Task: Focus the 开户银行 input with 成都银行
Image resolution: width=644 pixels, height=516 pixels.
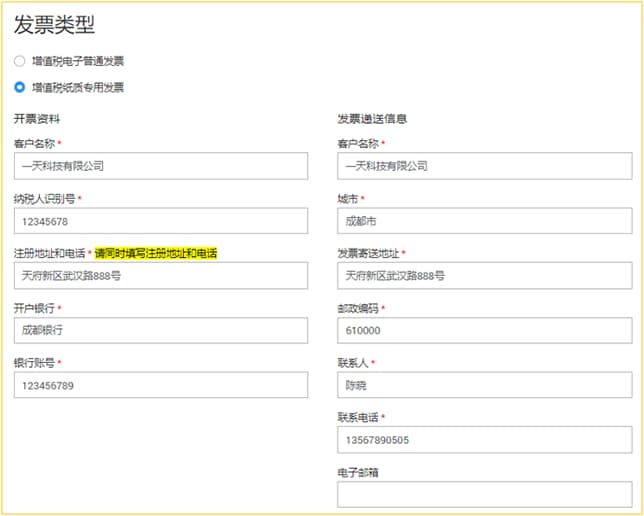Action: 161,330
